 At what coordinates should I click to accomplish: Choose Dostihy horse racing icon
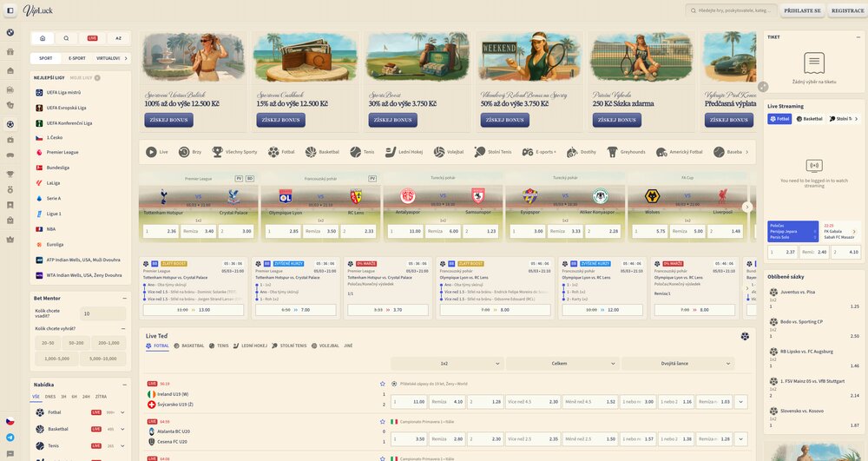[x=582, y=152]
